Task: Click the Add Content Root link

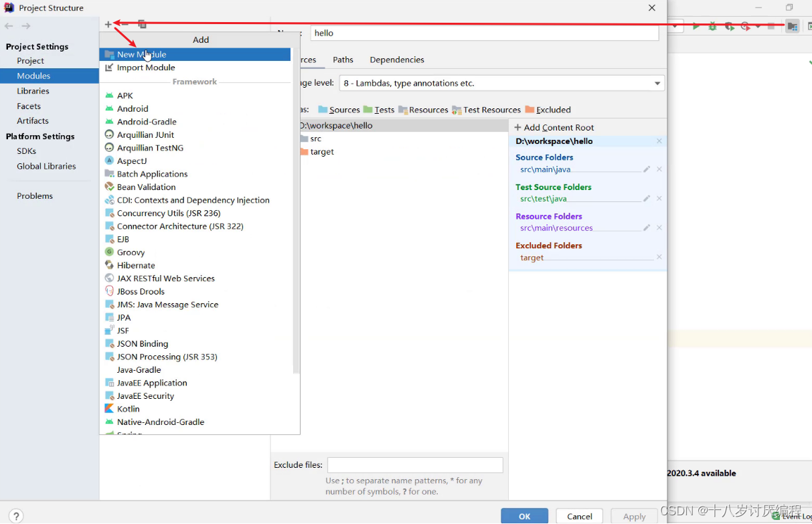Action: coord(554,127)
